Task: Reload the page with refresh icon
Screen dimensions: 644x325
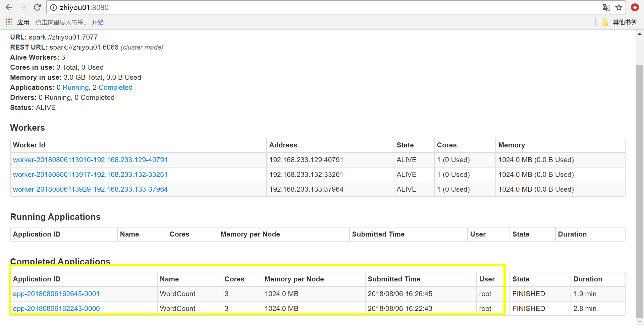Action: [x=37, y=7]
